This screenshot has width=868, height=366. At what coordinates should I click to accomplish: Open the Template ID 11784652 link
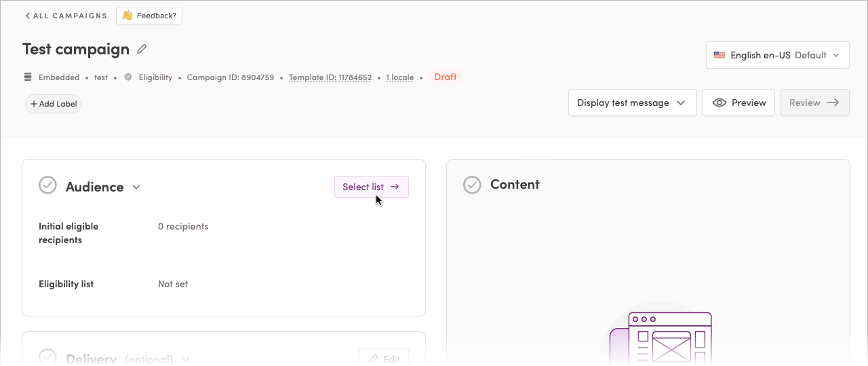click(330, 77)
